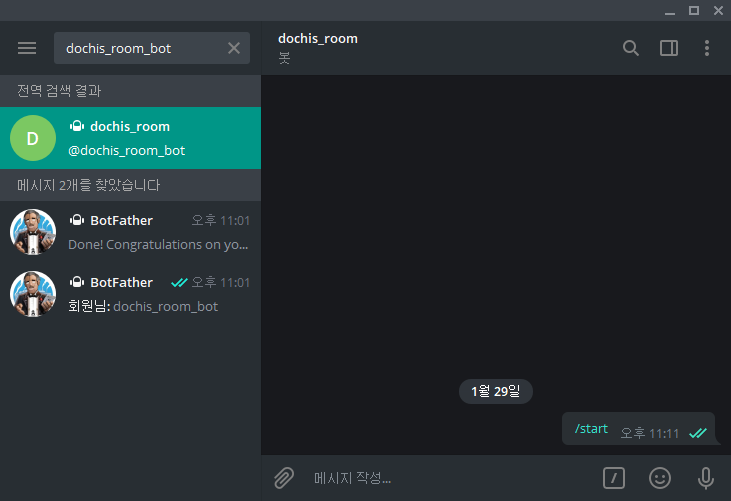Screen dimensions: 731x501
Task: Open the dochis_room bot search result
Action: tap(131, 138)
